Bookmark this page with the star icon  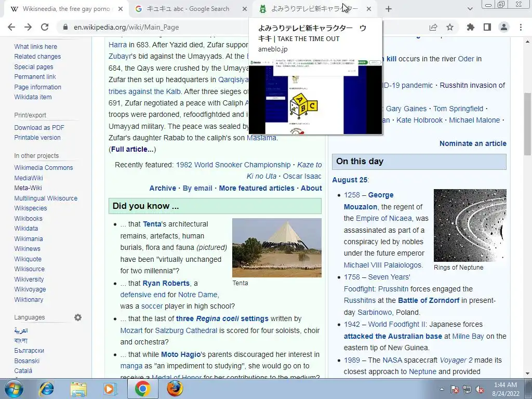pos(450,27)
